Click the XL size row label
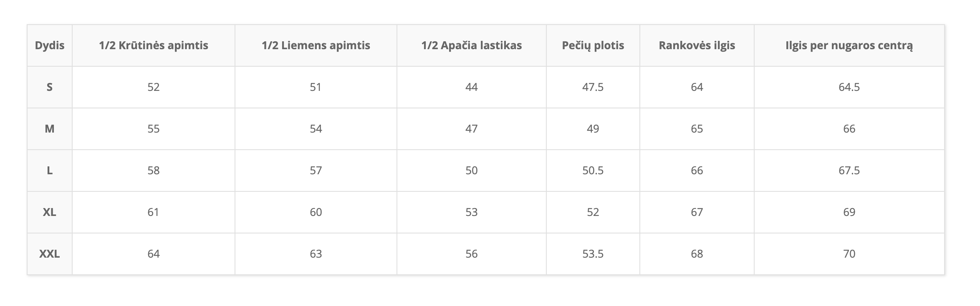 (x=50, y=212)
